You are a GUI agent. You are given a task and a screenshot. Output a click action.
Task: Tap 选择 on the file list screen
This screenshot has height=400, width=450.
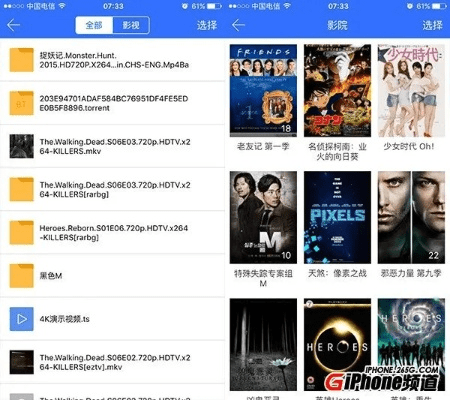click(207, 25)
